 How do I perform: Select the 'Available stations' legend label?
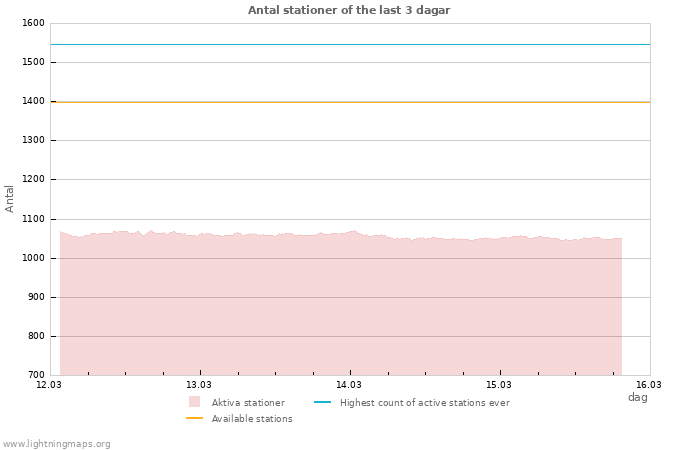coord(252,419)
